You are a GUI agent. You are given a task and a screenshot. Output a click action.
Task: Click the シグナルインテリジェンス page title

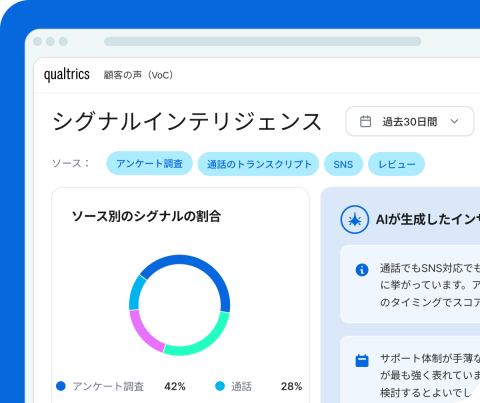coord(187,121)
